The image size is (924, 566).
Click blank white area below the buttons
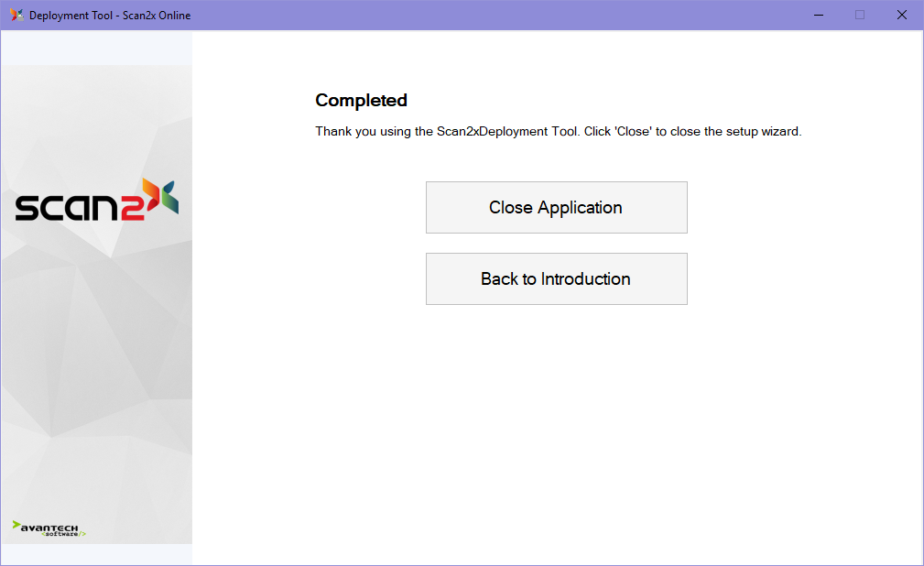pyautogui.click(x=556, y=430)
